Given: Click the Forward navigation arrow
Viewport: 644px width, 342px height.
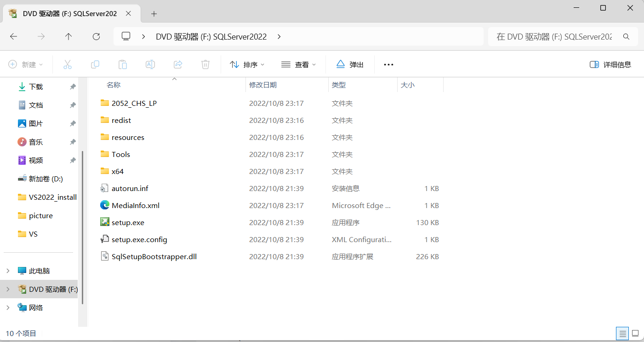Looking at the screenshot, I should pyautogui.click(x=41, y=36).
